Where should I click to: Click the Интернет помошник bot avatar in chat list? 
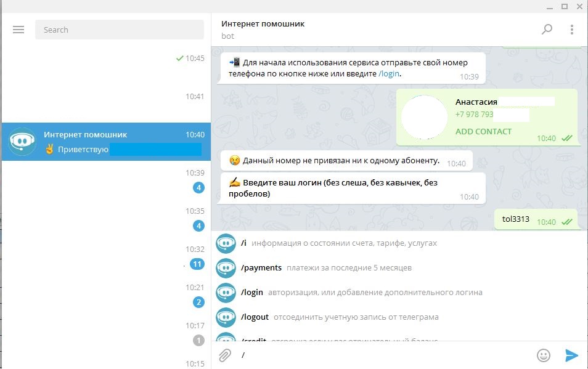pos(23,142)
